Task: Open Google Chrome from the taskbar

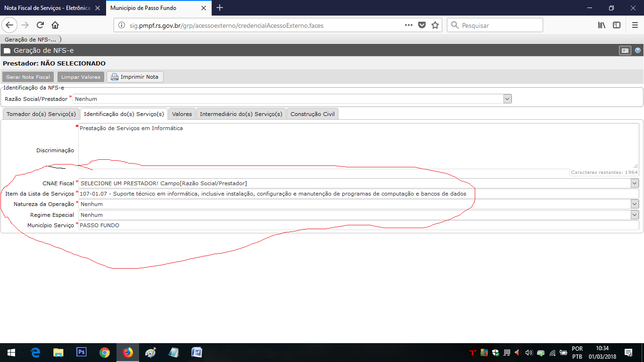Action: tap(105, 353)
